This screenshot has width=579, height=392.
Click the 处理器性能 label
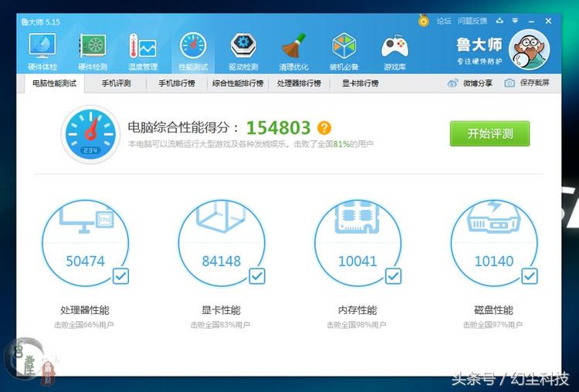85,310
